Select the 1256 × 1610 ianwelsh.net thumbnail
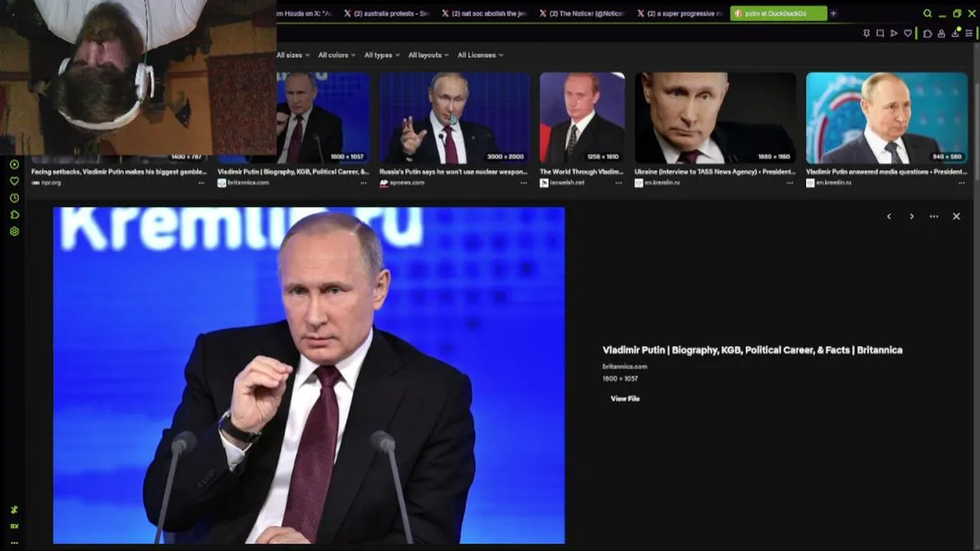Viewport: 980px width, 551px height. tap(582, 118)
